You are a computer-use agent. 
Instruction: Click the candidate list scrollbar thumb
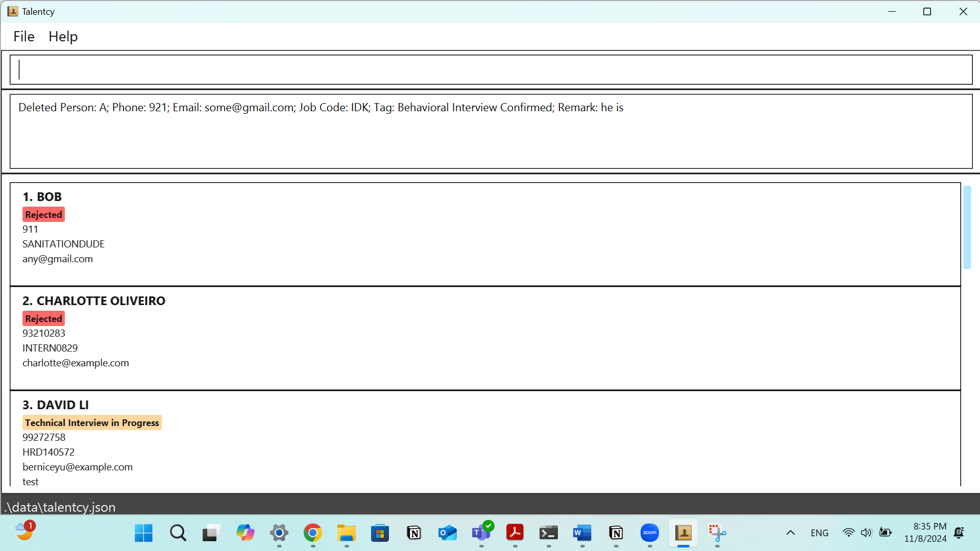(x=967, y=227)
